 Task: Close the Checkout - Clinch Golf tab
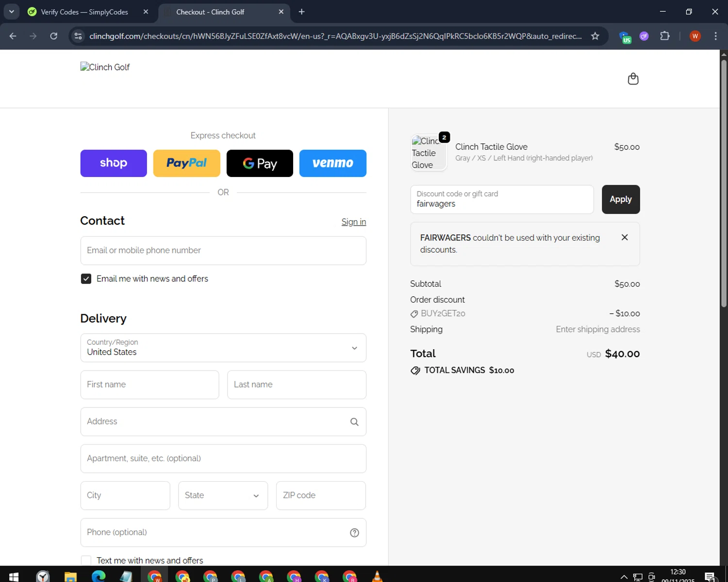coord(281,12)
